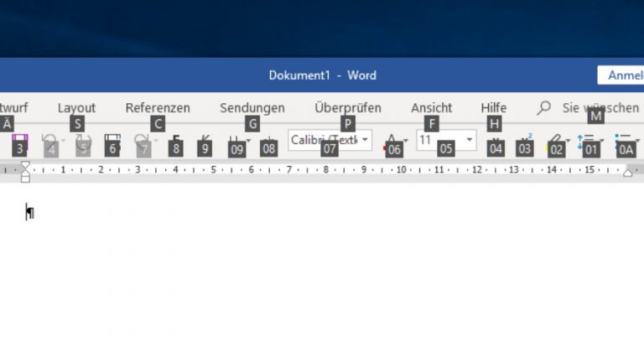Expand the font size 11 dropdown

coord(470,140)
